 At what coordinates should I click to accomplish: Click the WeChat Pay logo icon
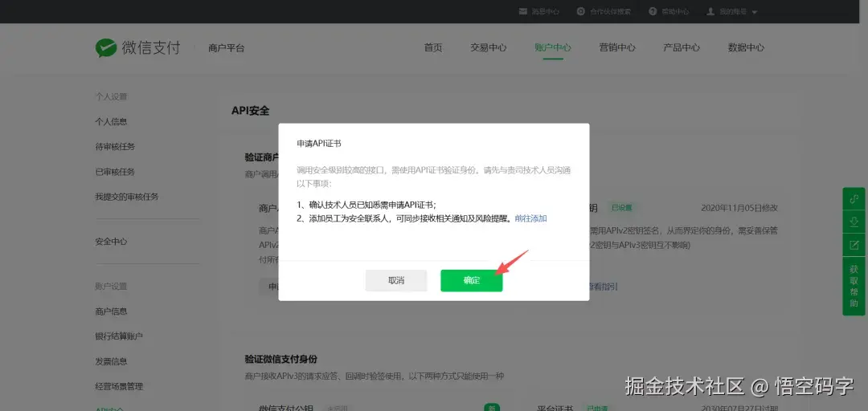(x=106, y=48)
